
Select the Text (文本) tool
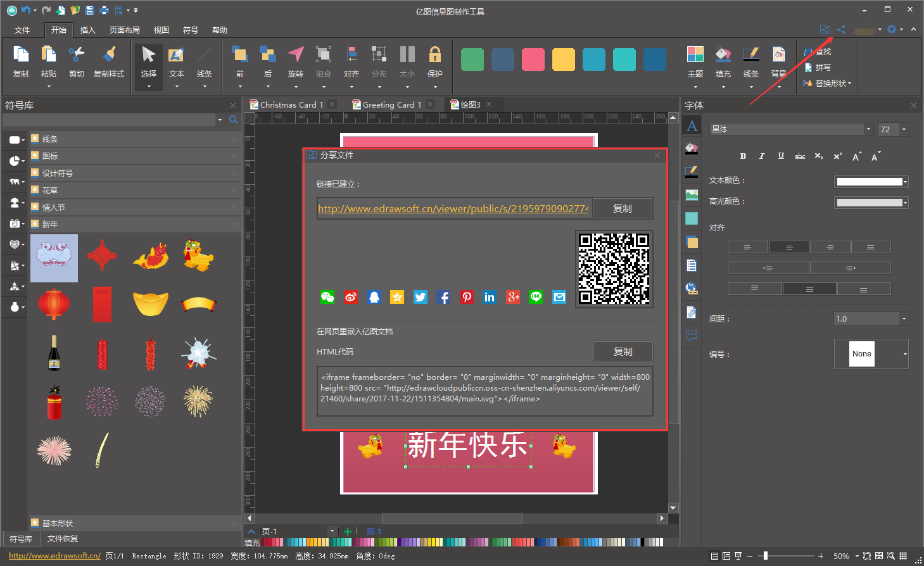(177, 62)
